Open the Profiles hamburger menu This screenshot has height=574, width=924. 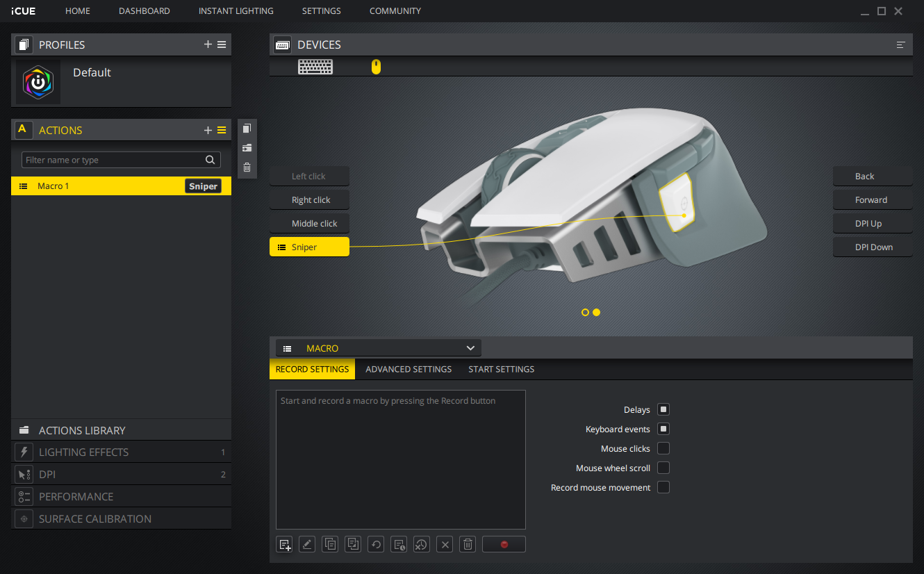222,44
